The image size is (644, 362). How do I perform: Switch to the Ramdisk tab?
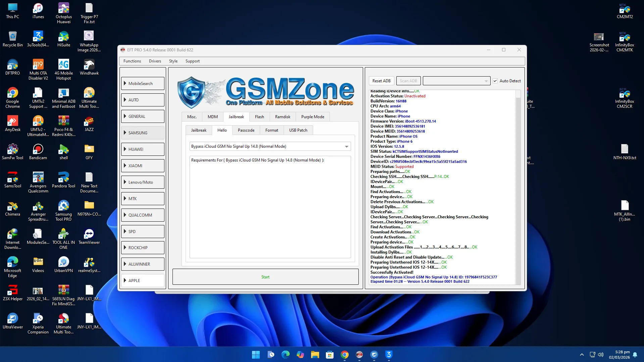tap(282, 117)
